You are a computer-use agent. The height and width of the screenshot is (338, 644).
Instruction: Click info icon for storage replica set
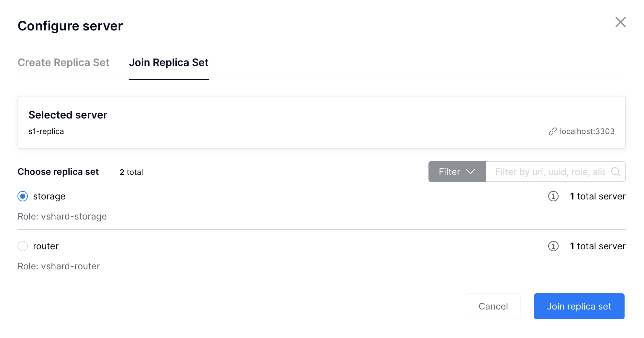553,196
